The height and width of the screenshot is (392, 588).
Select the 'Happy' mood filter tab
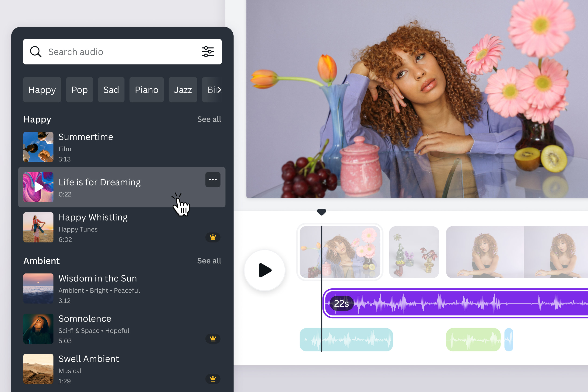[x=42, y=90]
